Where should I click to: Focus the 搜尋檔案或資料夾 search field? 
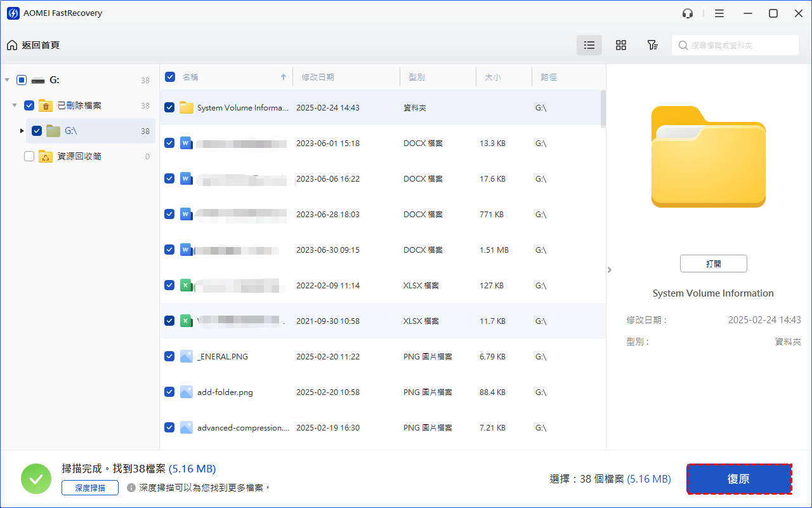[735, 45]
